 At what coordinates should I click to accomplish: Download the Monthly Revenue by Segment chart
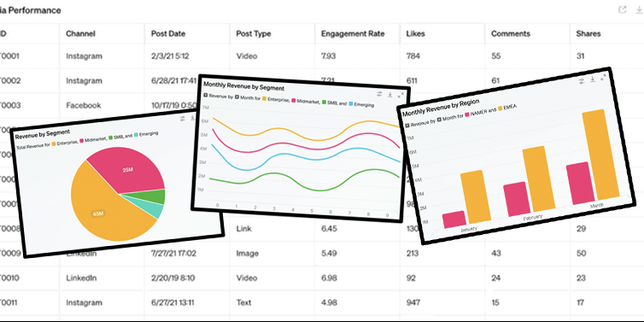tap(390, 95)
